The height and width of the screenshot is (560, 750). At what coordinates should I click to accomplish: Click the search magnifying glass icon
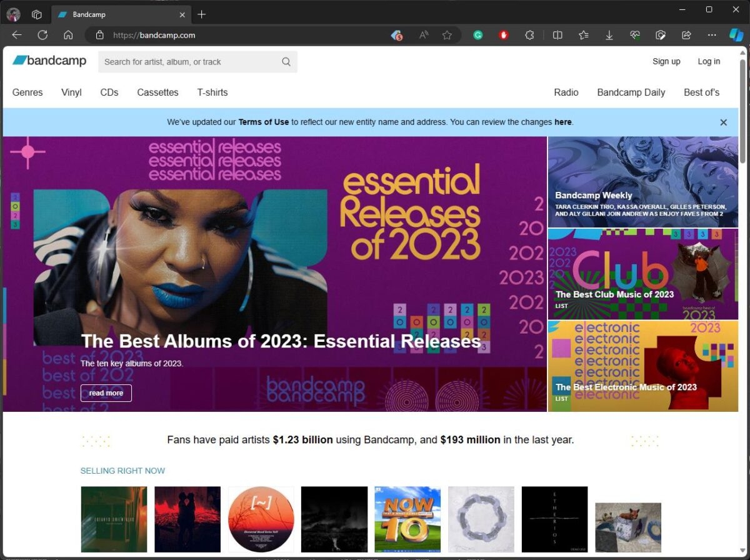(286, 62)
